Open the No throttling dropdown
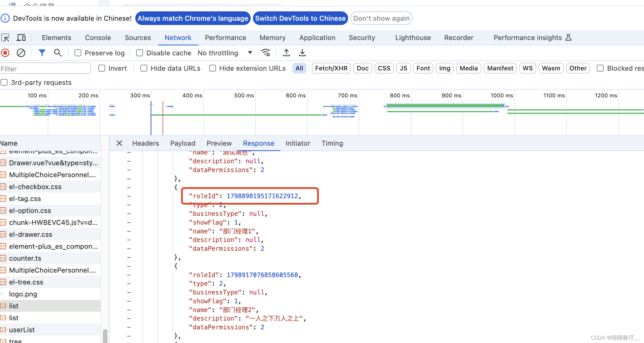This screenshot has width=644, height=343. tap(225, 53)
